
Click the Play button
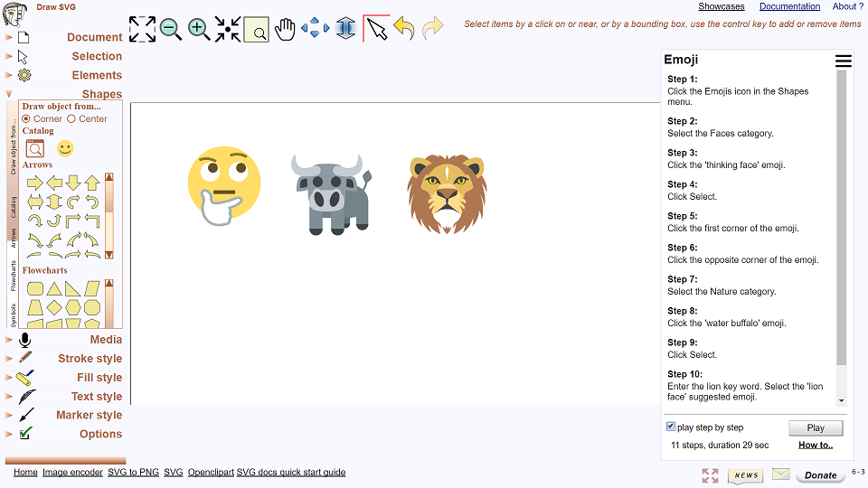[816, 427]
